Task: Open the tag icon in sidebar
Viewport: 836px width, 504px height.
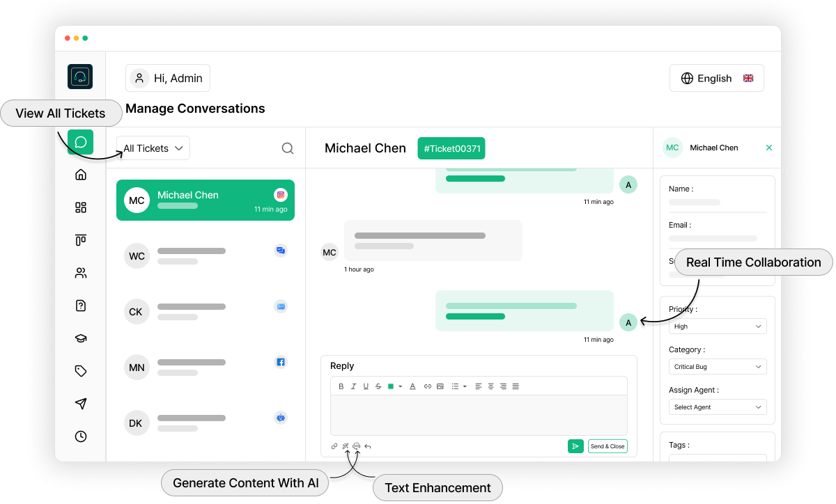Action: tap(81, 371)
